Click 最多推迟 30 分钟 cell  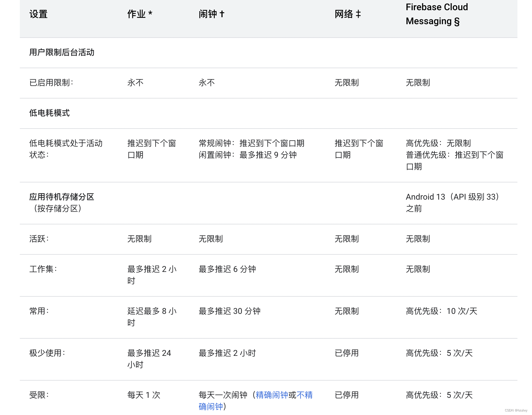pyautogui.click(x=230, y=311)
